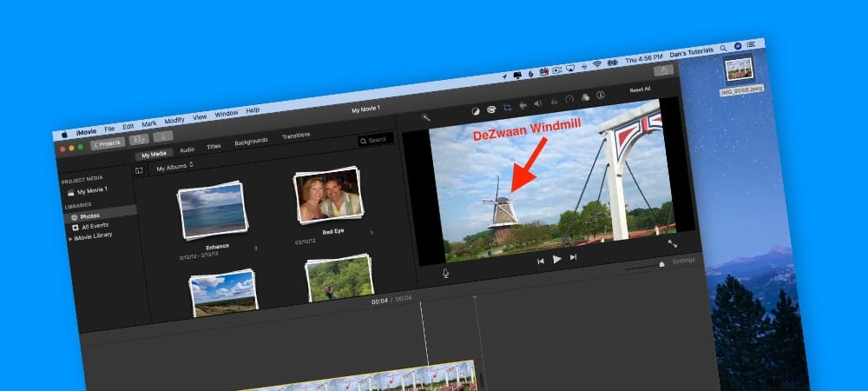This screenshot has width=868, height=391.
Task: Open the My Albums dropdown
Action: pos(174,166)
